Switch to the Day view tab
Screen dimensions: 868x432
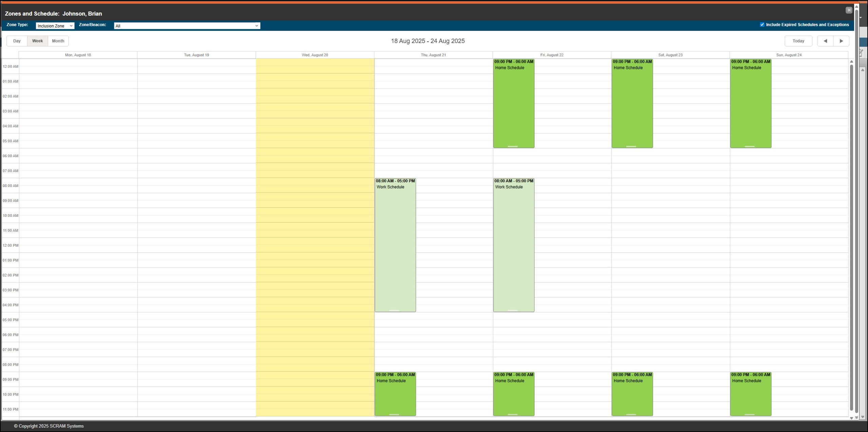(x=17, y=41)
